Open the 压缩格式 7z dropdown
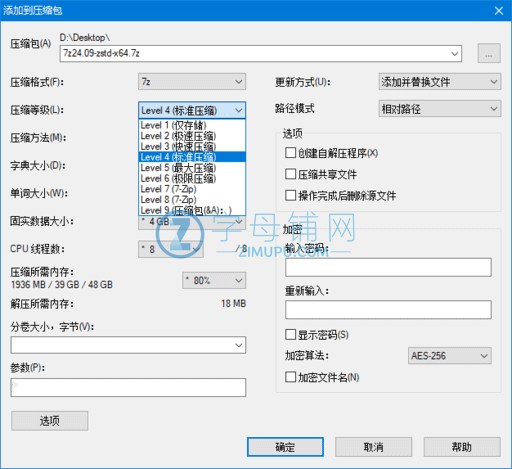 click(192, 82)
